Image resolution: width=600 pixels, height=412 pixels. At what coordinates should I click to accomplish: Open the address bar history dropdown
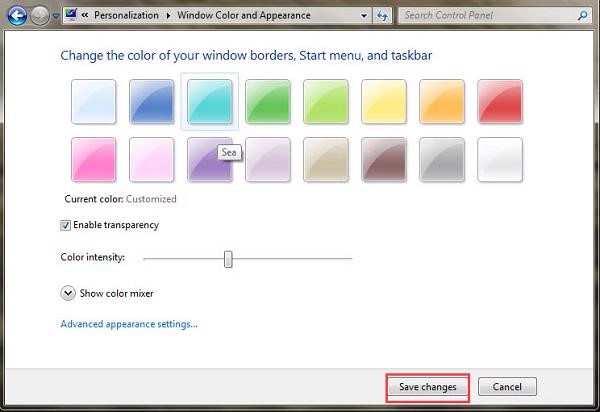(364, 16)
